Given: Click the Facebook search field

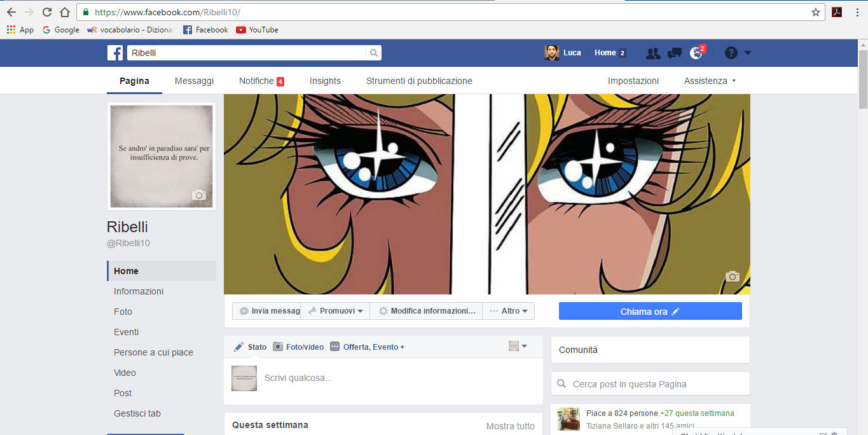Looking at the screenshot, I should pos(247,53).
